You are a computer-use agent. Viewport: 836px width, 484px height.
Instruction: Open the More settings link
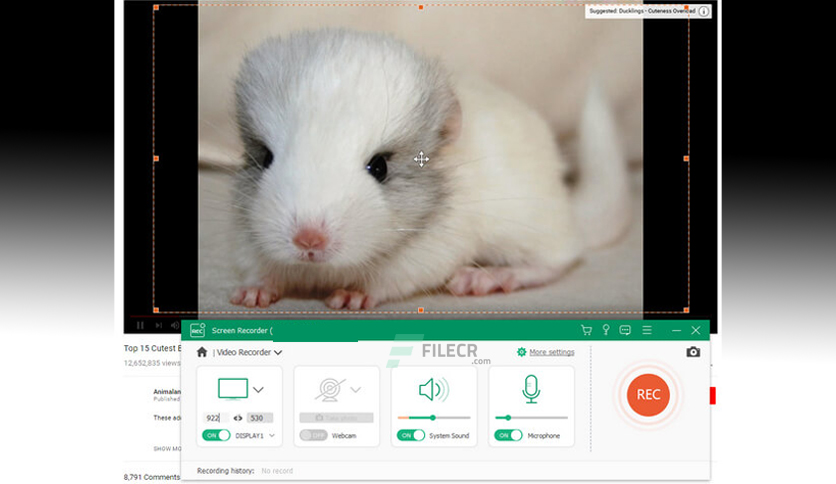552,352
